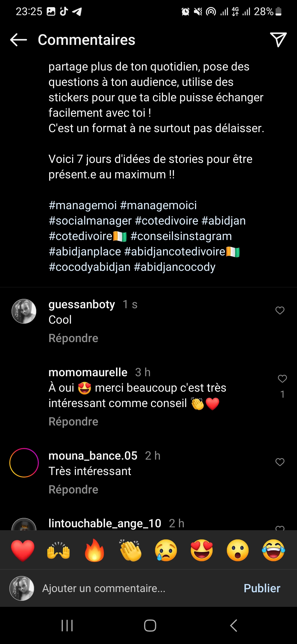
Task: Like guessanboty's "Cool" comment
Action: click(280, 310)
